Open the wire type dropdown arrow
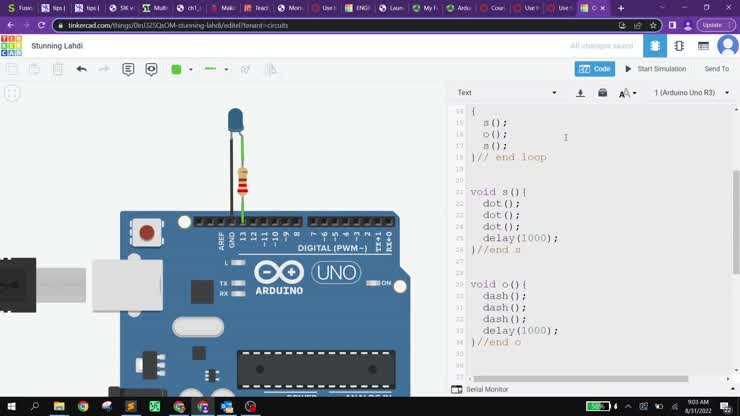The image size is (740, 416). (x=226, y=69)
